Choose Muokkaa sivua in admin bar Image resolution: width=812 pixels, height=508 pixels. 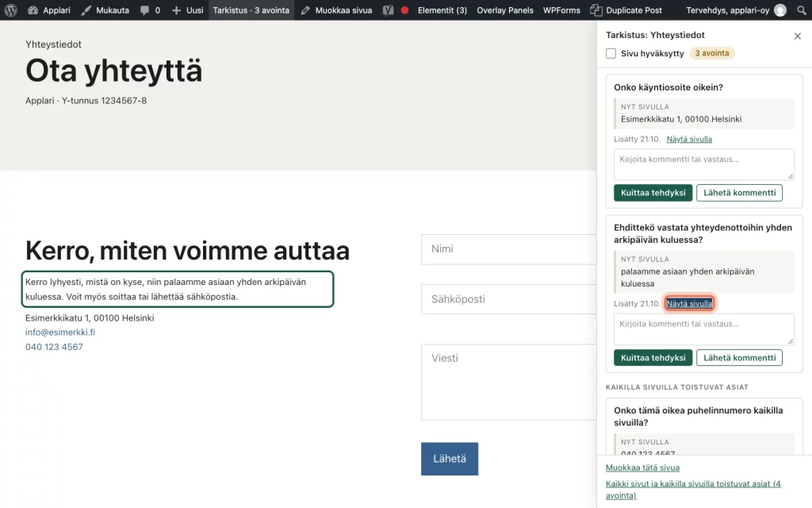(x=336, y=10)
